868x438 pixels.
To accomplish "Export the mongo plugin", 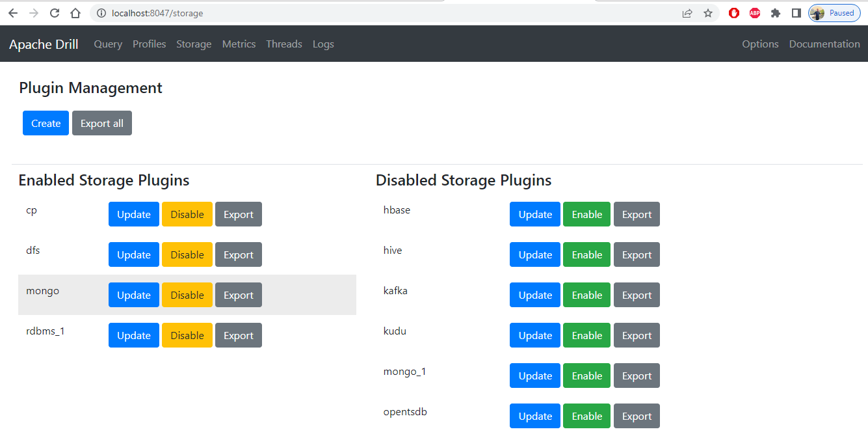I will click(239, 295).
